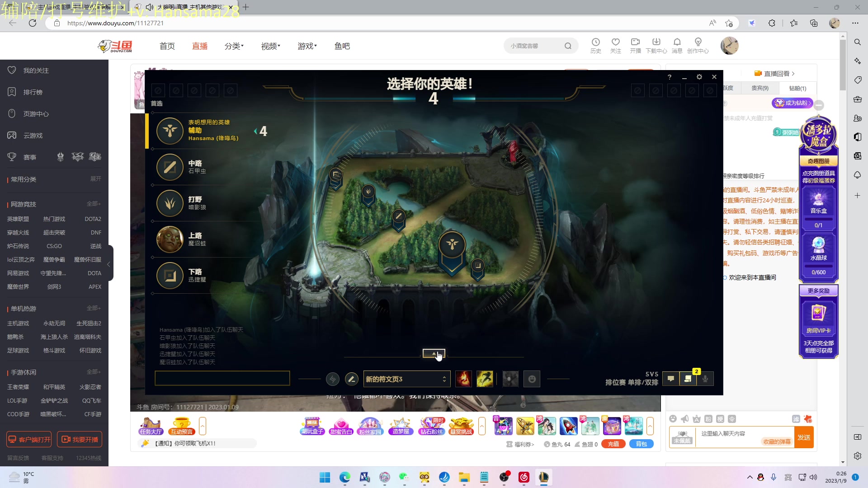Image resolution: width=868 pixels, height=488 pixels.
Task: Open League client settings gear
Action: tap(699, 77)
